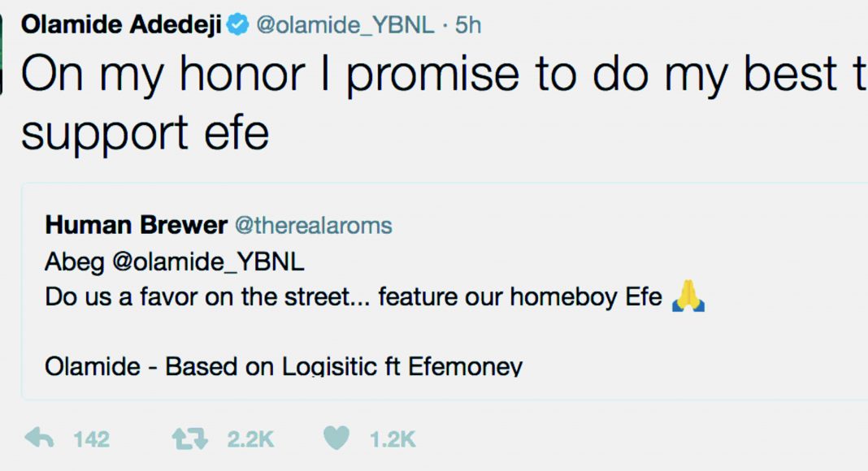
Task: Like the tweet with the heart icon
Action: coord(336,439)
